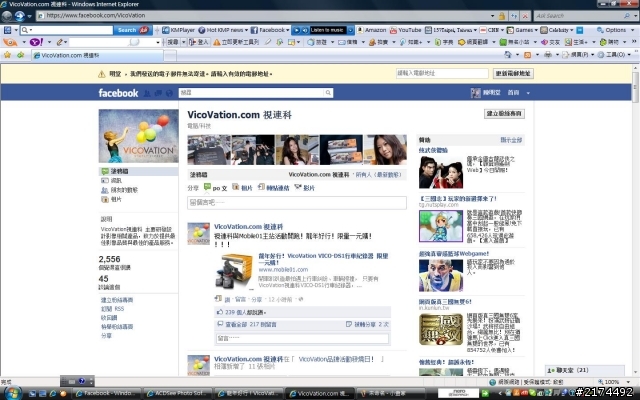This screenshot has height=400, width=640.
Task: Open the 塗鴉牆 wall tab in sidebar
Action: (138, 171)
